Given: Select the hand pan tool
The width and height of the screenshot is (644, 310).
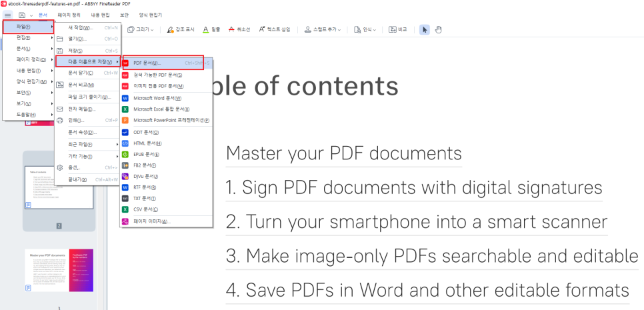Looking at the screenshot, I should tap(438, 29).
